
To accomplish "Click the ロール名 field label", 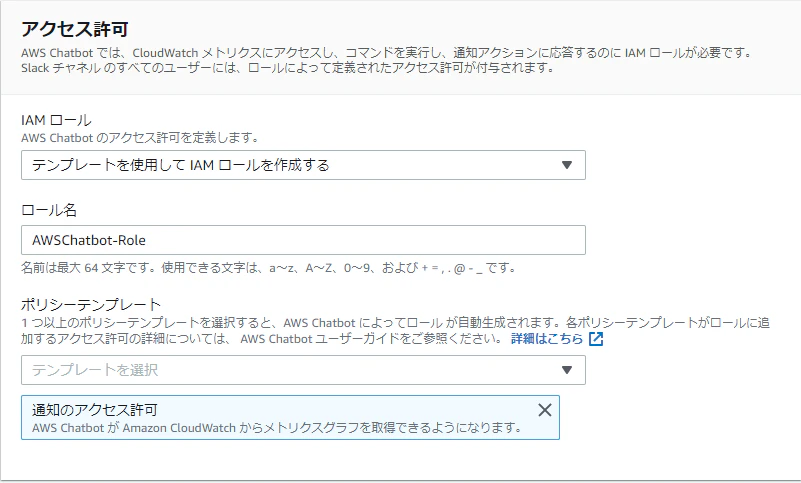I will point(49,210).
